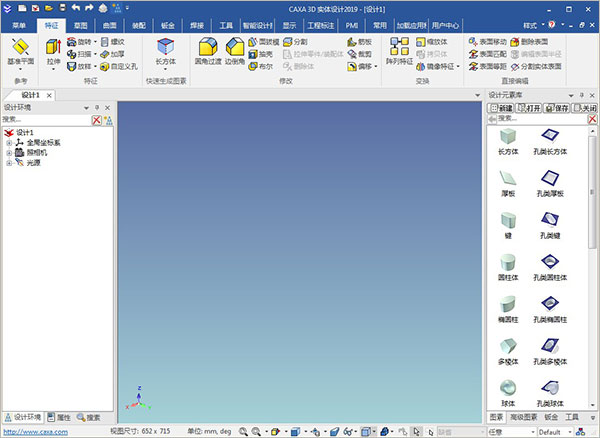Select the 放样 loft feature icon
The image size is (600, 438).
[x=72, y=67]
